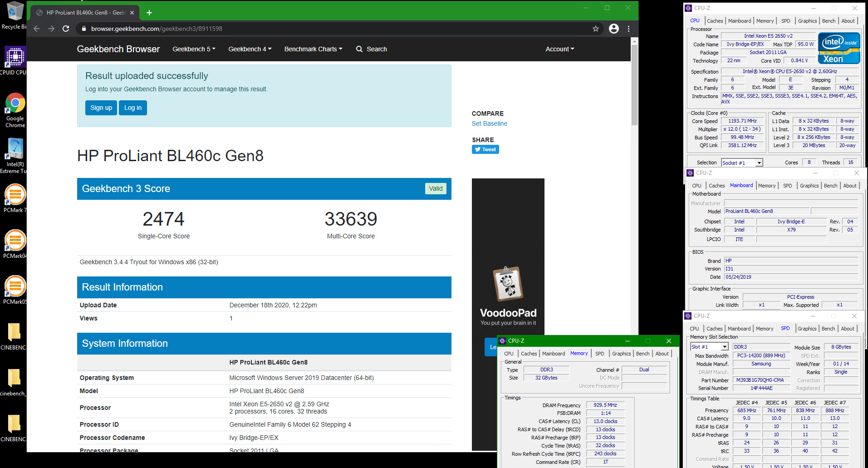This screenshot has height=468, width=868.
Task: Open the Account dropdown
Action: [x=560, y=49]
